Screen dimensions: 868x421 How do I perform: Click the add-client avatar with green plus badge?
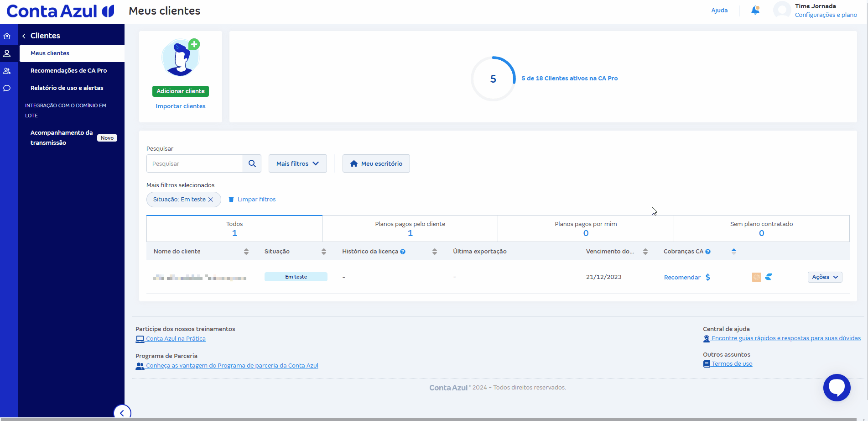pos(181,57)
